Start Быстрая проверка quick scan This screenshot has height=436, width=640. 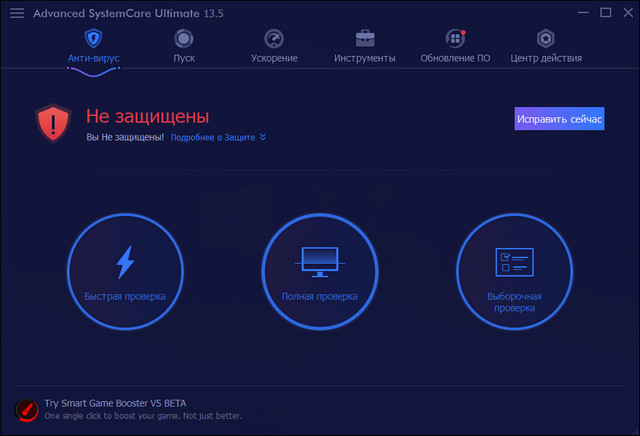pos(125,269)
